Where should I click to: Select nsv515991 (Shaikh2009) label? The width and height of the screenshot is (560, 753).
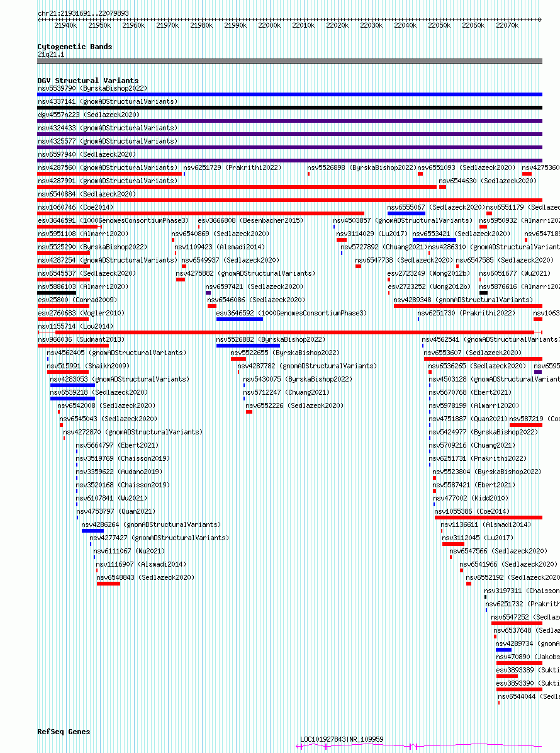88,366
